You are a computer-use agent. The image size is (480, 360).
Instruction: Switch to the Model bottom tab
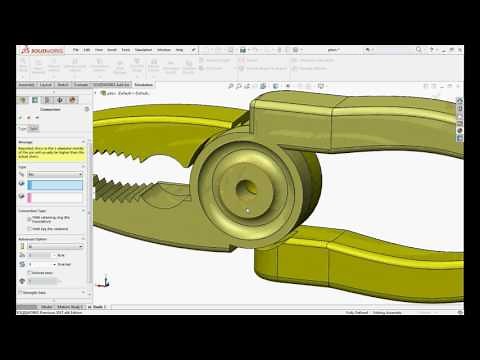pyautogui.click(x=46, y=307)
